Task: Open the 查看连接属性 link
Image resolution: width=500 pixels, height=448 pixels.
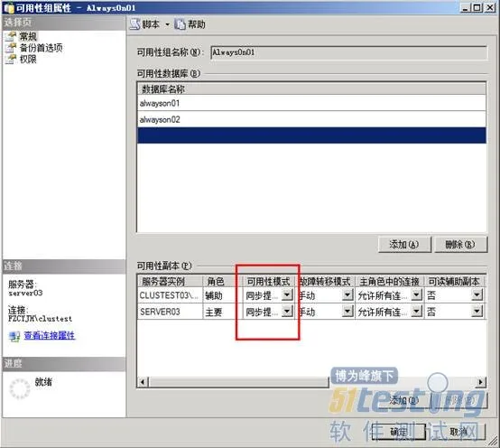Action: [x=50, y=335]
